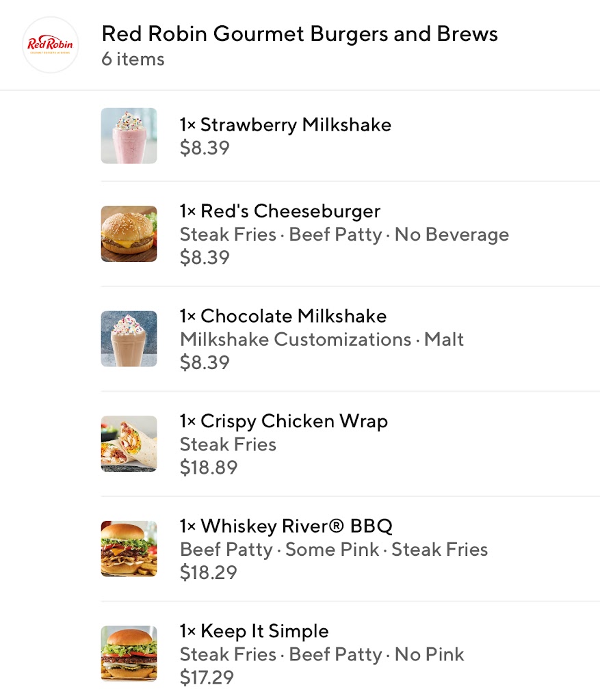This screenshot has width=600, height=700.
Task: Tap the Strawberry Milkshake thumbnail image
Action: coord(129,136)
